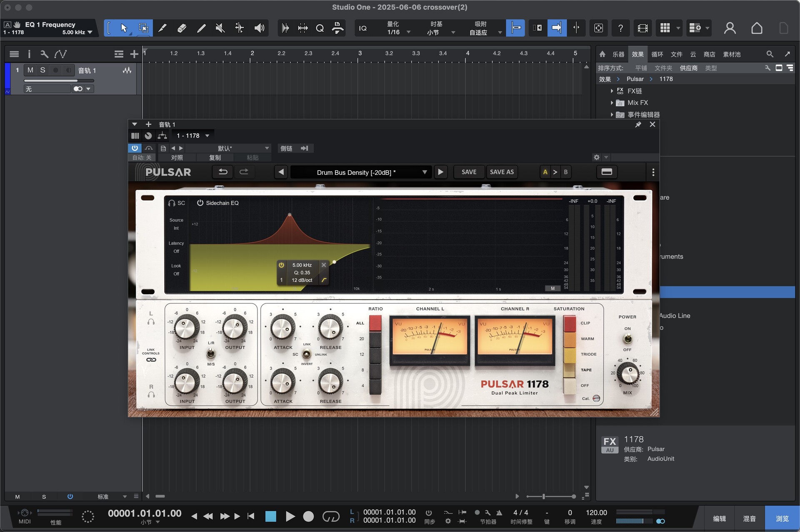The image size is (800, 532).
Task: Toggle Sidechain EQ power
Action: click(200, 203)
